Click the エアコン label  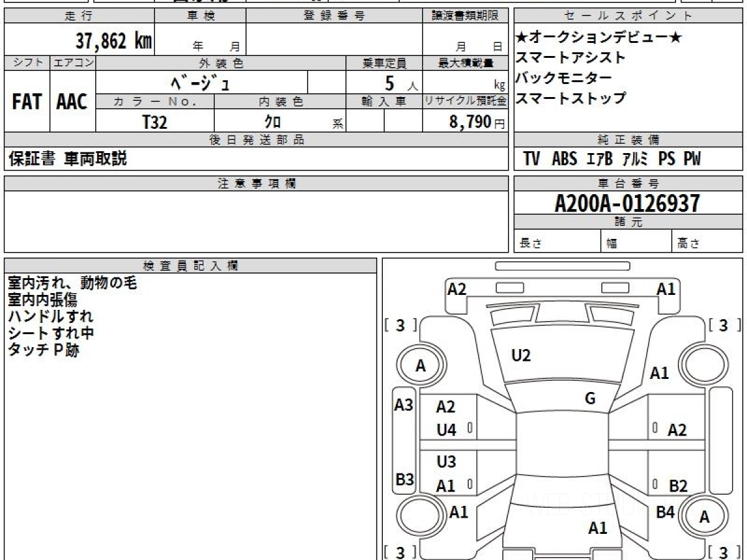73,63
